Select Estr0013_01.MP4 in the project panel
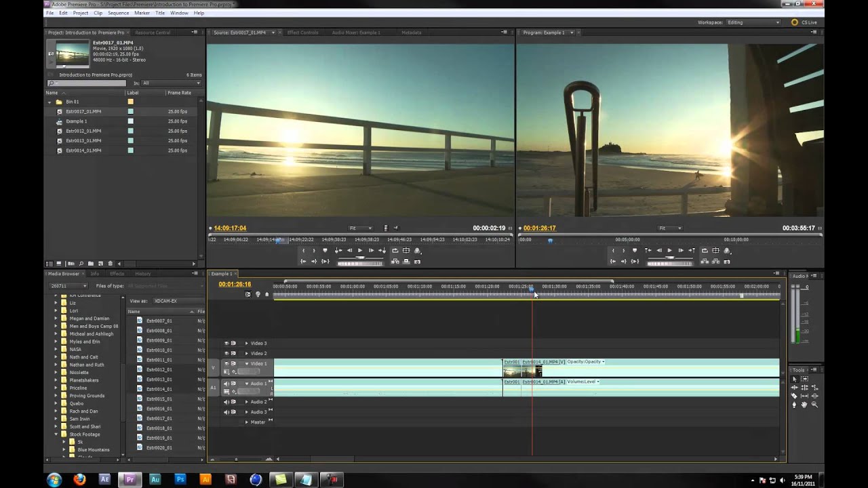The width and height of the screenshot is (868, 488). [83, 140]
